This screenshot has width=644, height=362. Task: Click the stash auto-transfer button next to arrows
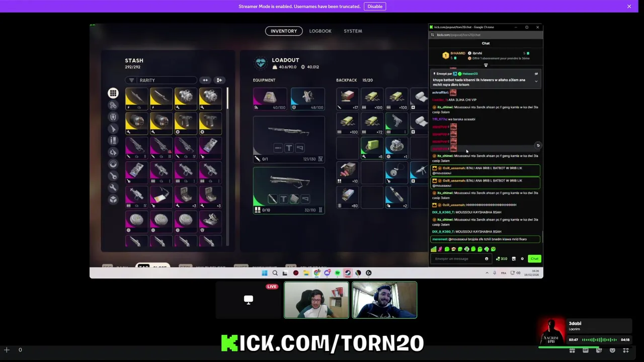[x=219, y=80]
